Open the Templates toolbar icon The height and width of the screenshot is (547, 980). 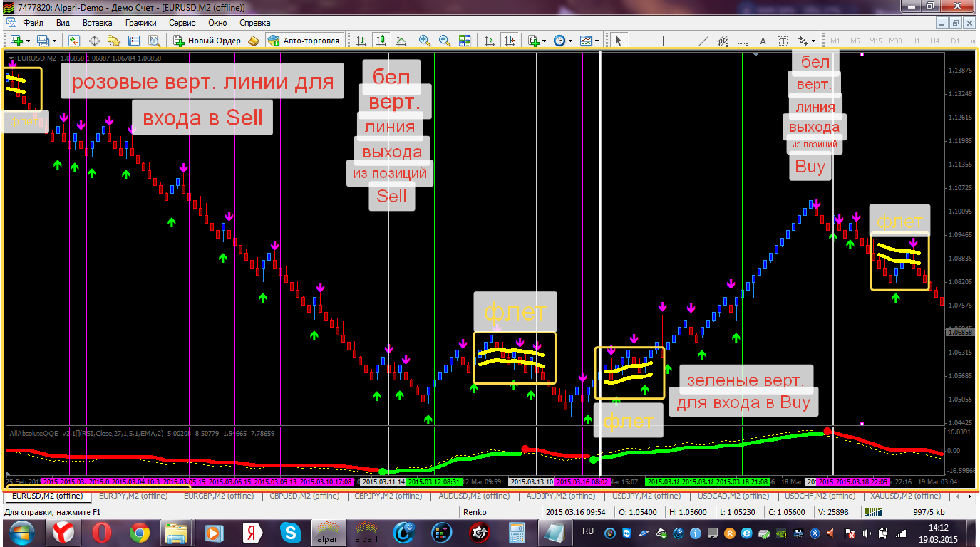pos(586,41)
